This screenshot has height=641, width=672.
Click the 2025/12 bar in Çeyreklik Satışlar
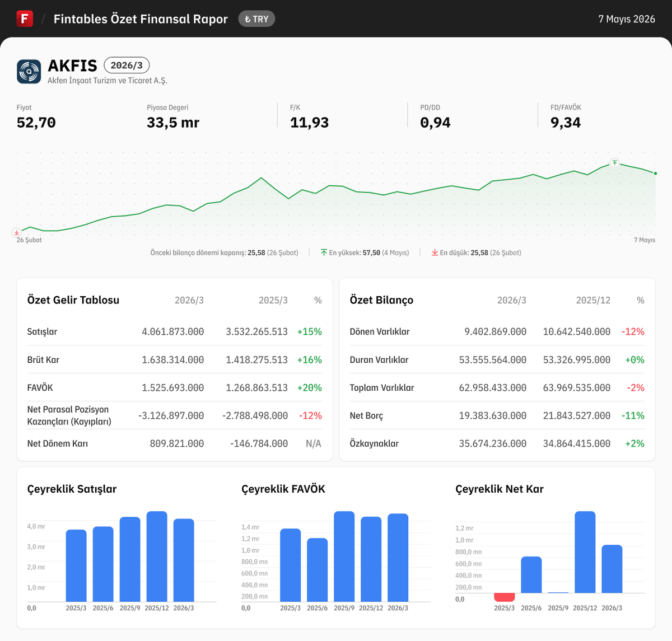tap(157, 556)
